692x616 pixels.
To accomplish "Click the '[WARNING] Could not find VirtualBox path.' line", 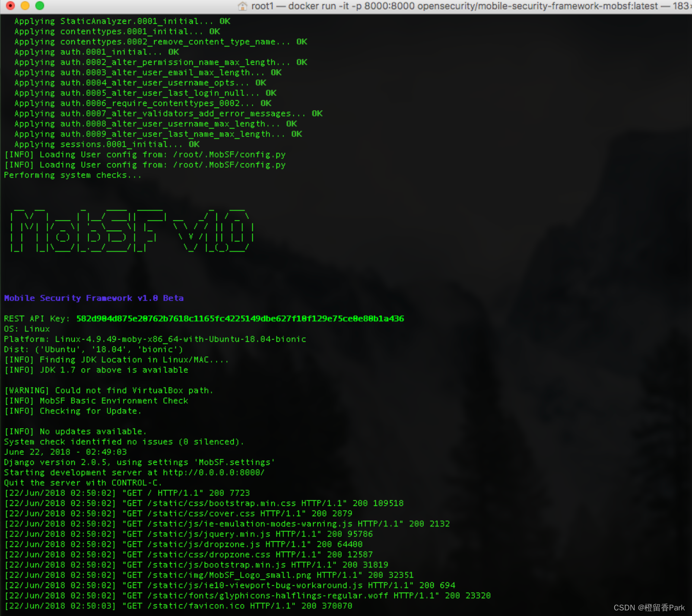I will 108,391.
